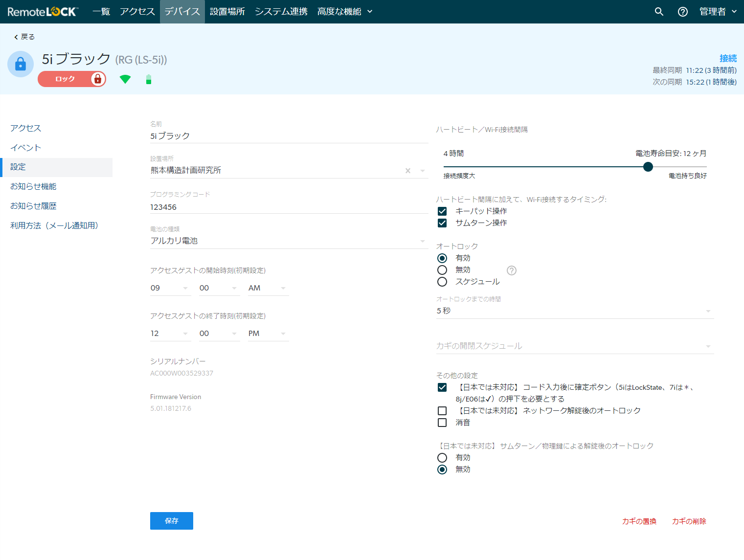Select サムターン解錠後オートロック 無効 radio
The height and width of the screenshot is (560, 744).
(442, 470)
